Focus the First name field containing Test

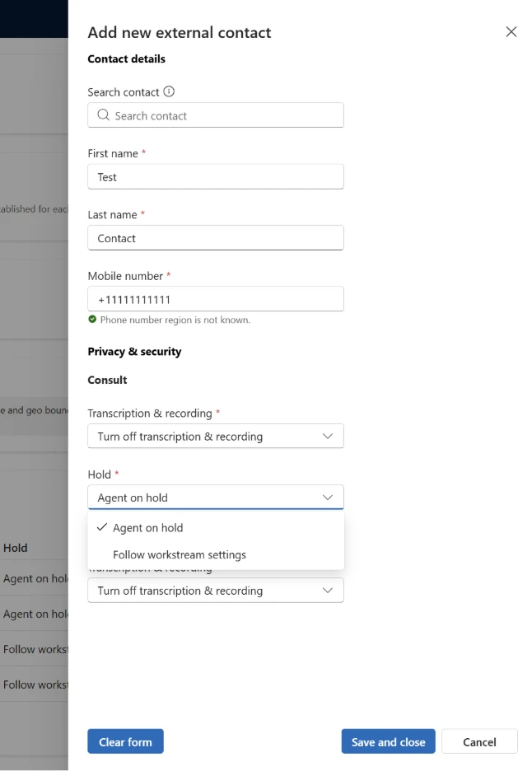(215, 177)
